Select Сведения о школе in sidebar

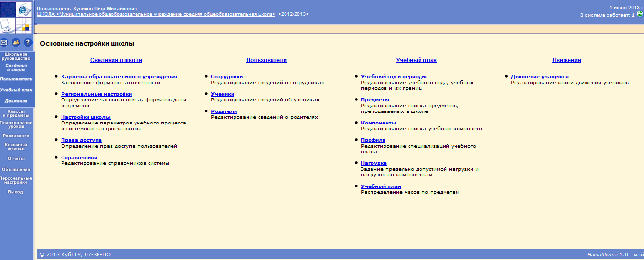(16, 68)
